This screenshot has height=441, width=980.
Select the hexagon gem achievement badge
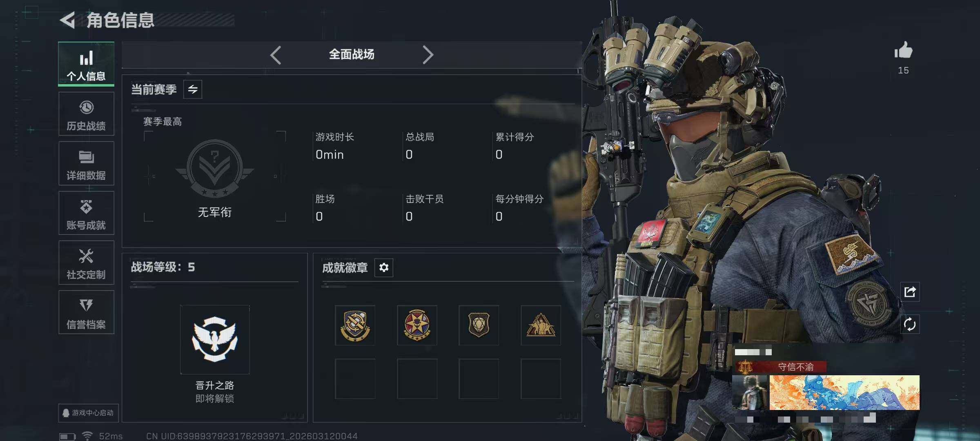pyautogui.click(x=479, y=325)
